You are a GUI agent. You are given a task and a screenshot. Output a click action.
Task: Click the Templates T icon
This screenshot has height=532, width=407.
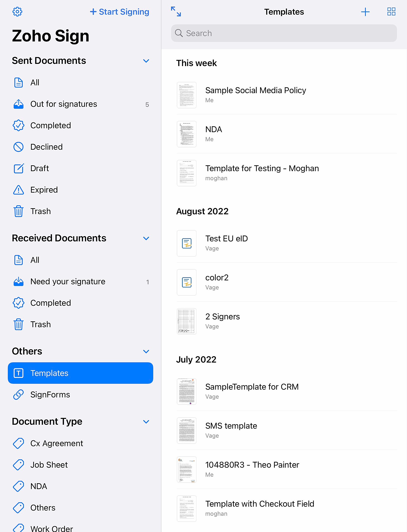tap(19, 373)
